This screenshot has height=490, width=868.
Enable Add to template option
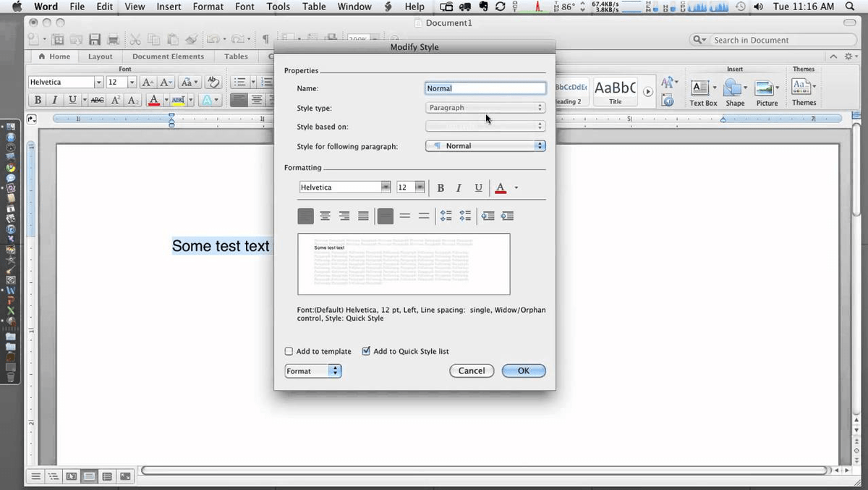[289, 351]
